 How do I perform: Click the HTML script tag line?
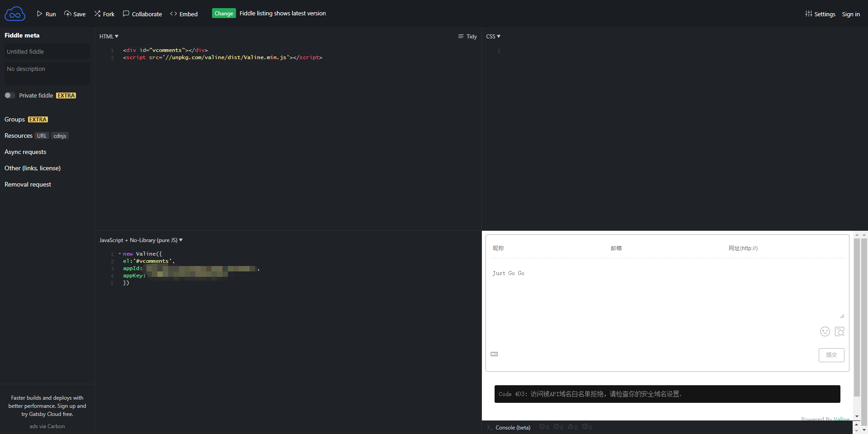tap(222, 57)
